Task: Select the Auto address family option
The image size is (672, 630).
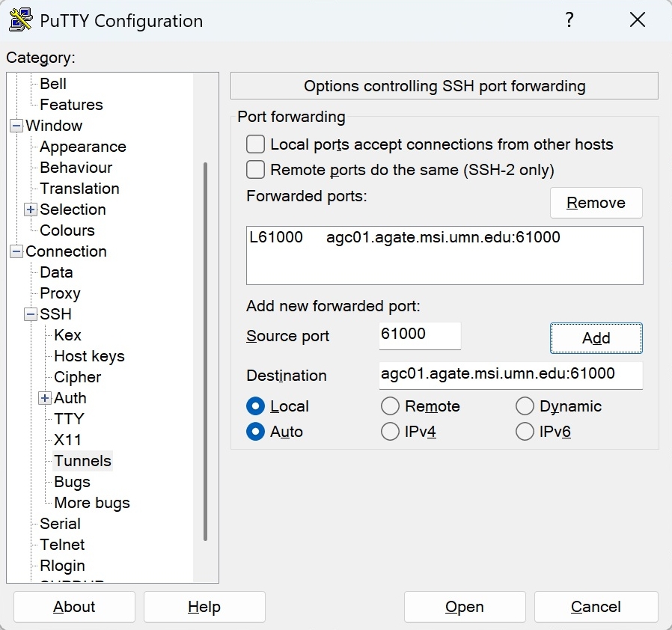Action: coord(255,431)
